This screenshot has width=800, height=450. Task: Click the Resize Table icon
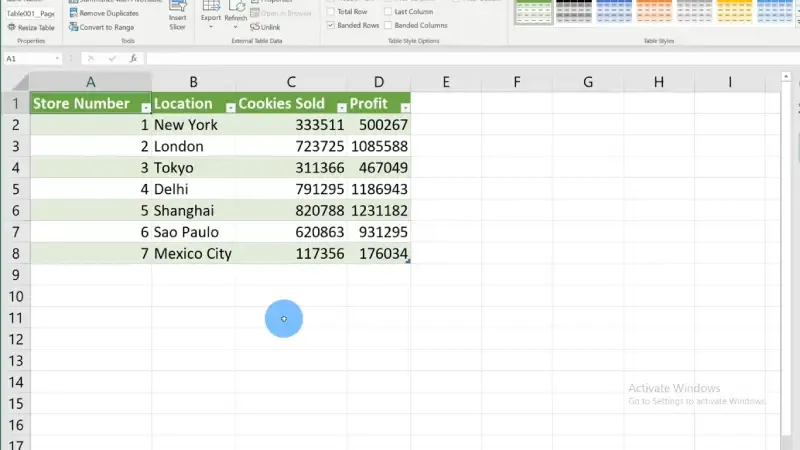point(12,28)
